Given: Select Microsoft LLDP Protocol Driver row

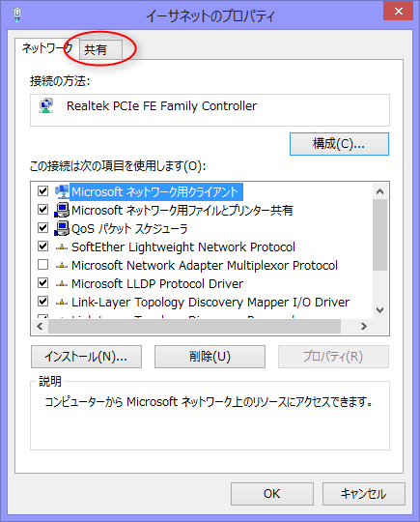Looking at the screenshot, I should click(x=157, y=283).
